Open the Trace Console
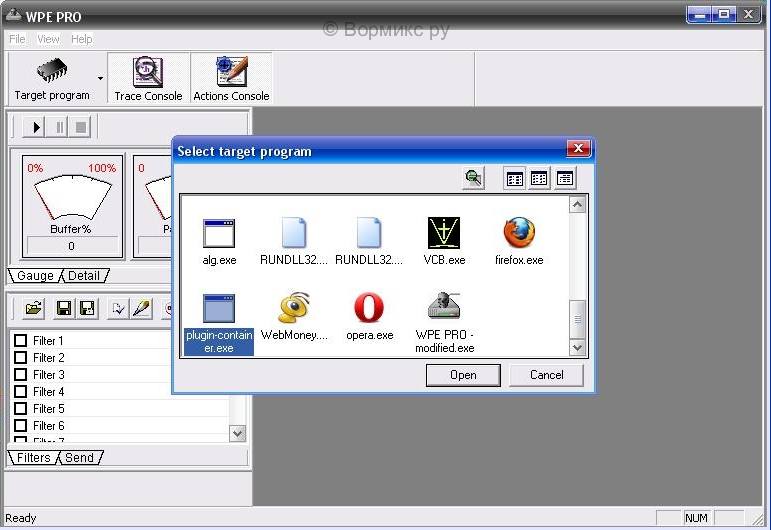The image size is (771, 530). 148,78
